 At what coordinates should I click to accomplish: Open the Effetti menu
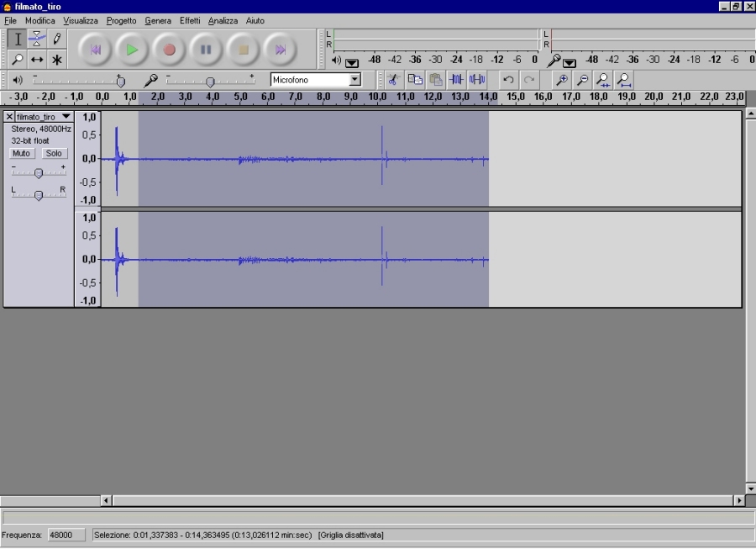click(190, 21)
